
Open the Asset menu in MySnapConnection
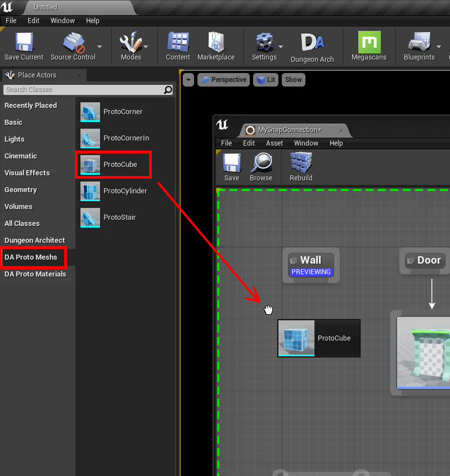pos(274,143)
